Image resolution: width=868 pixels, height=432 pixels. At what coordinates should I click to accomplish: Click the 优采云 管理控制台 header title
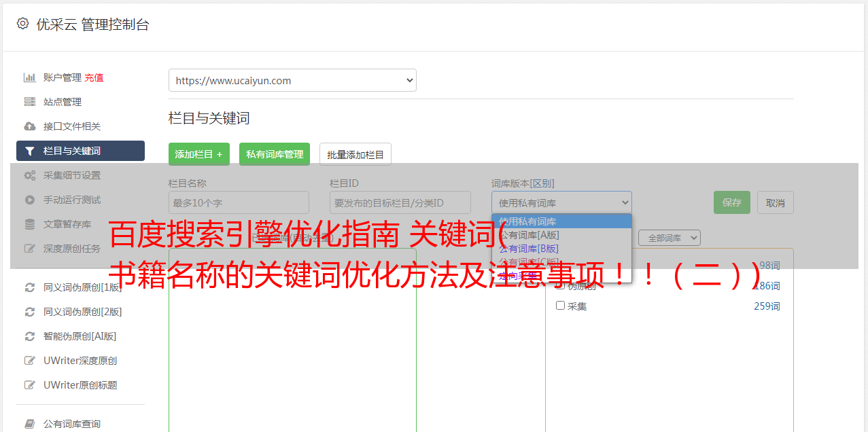point(92,24)
